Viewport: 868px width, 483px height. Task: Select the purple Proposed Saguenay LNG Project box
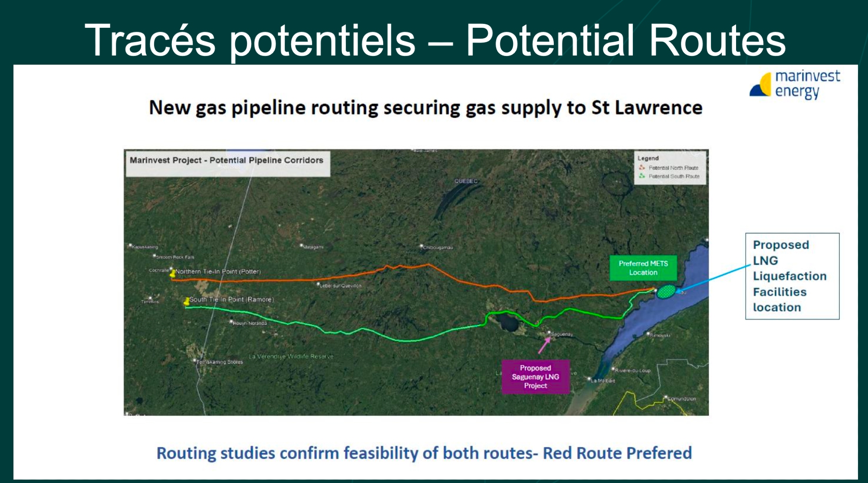pyautogui.click(x=535, y=377)
